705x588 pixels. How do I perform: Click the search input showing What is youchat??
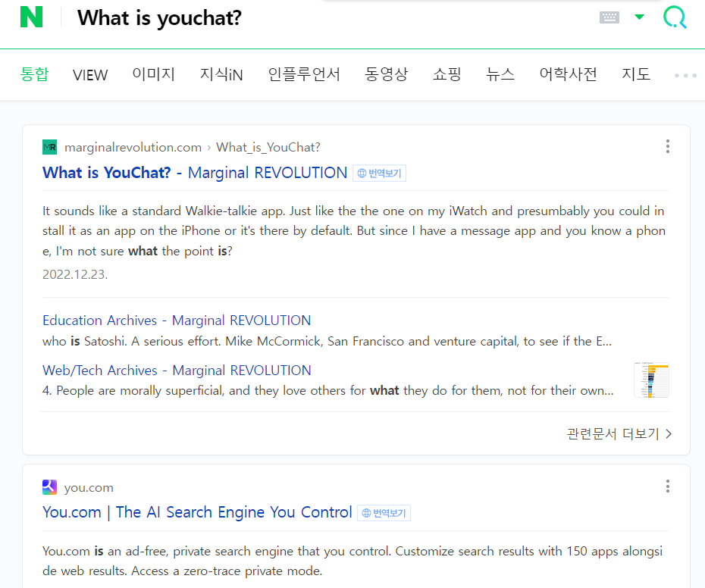point(159,17)
